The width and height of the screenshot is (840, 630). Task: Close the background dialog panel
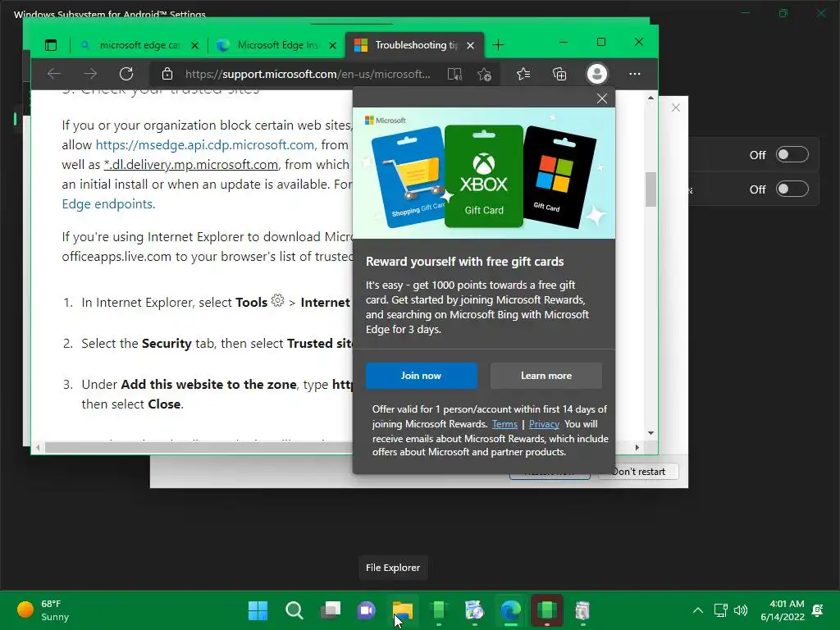tap(676, 107)
